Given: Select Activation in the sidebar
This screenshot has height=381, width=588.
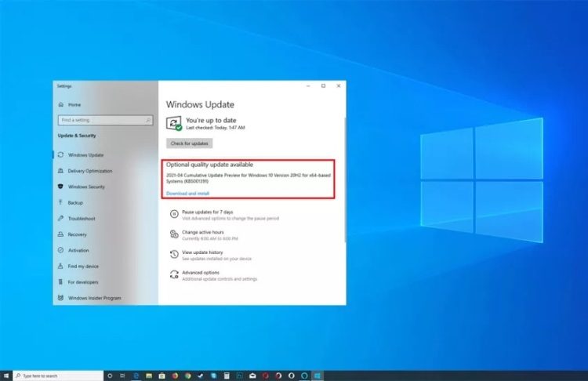Looking at the screenshot, I should pos(78,250).
